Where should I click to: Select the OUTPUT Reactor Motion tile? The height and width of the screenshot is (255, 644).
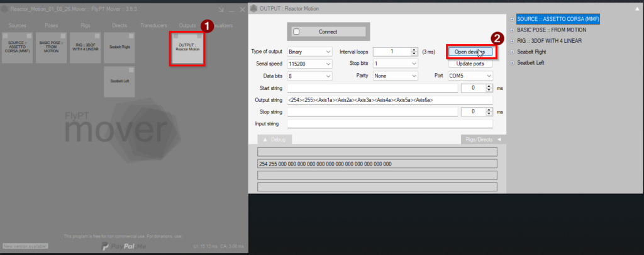point(187,48)
